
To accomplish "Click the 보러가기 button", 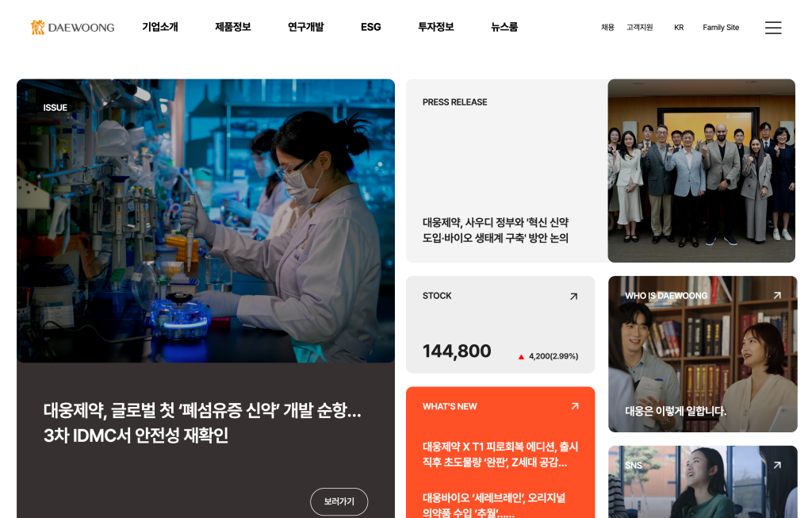I will 339,501.
